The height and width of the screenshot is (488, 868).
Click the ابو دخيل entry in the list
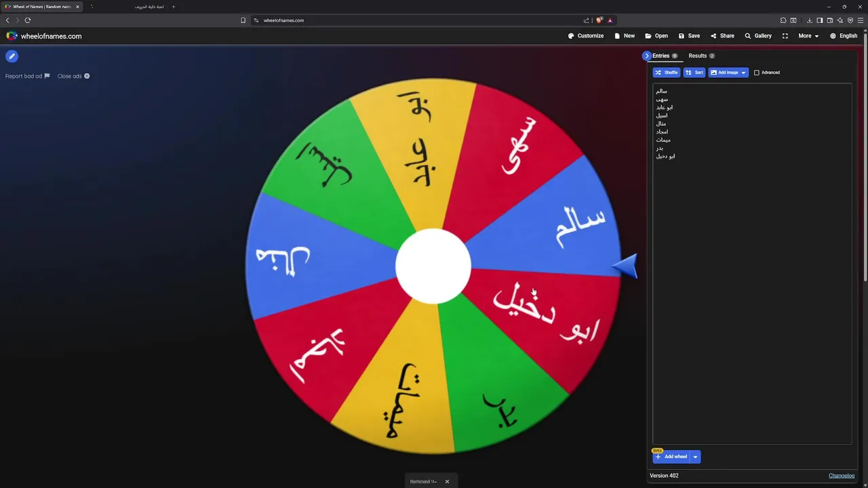click(665, 156)
